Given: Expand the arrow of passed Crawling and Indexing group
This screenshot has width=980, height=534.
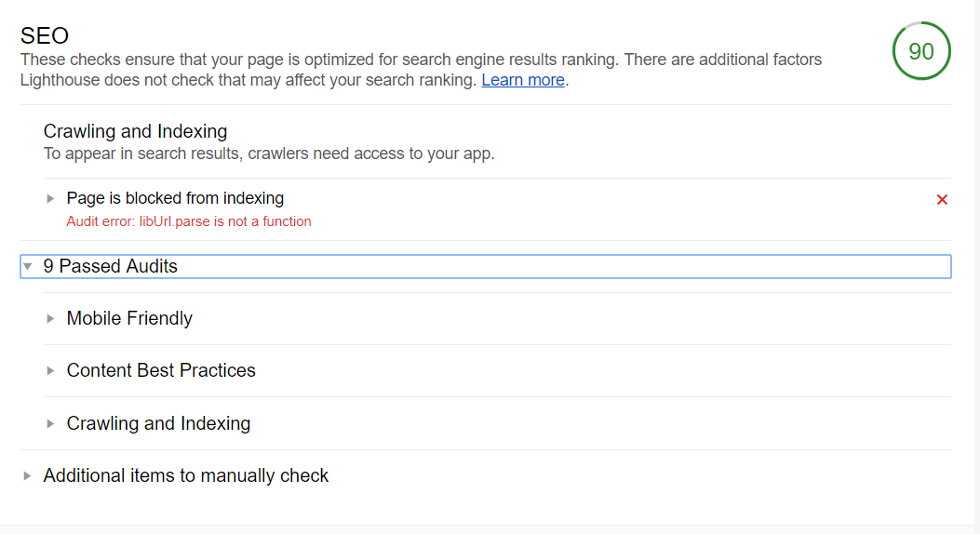Looking at the screenshot, I should coord(50,423).
